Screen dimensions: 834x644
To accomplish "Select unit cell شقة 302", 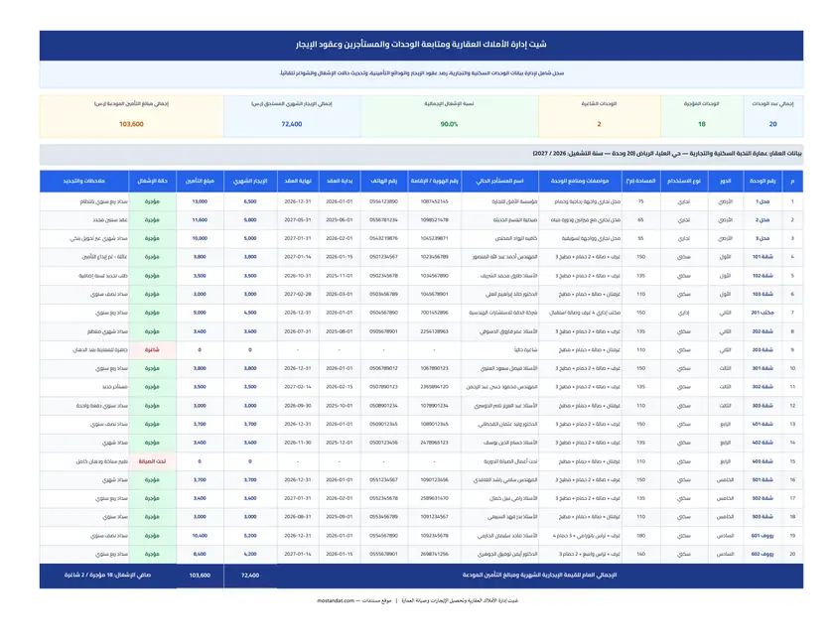I will coord(763,387).
